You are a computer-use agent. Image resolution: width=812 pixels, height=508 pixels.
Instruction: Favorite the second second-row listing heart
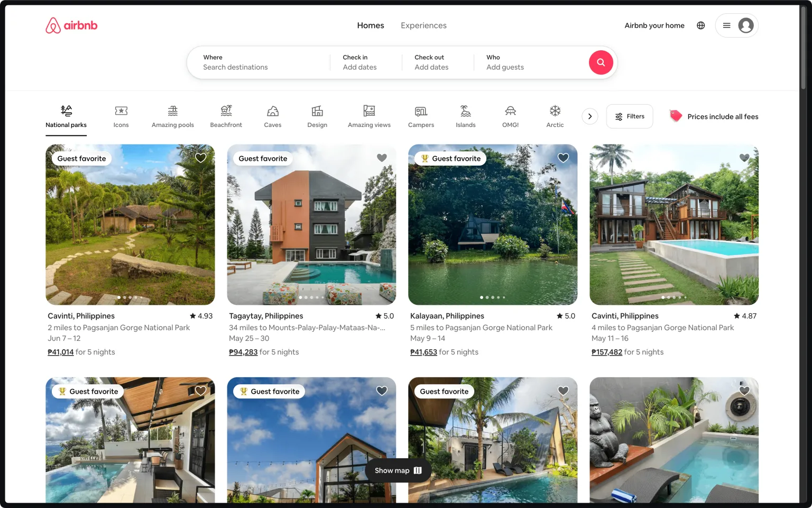(x=382, y=391)
